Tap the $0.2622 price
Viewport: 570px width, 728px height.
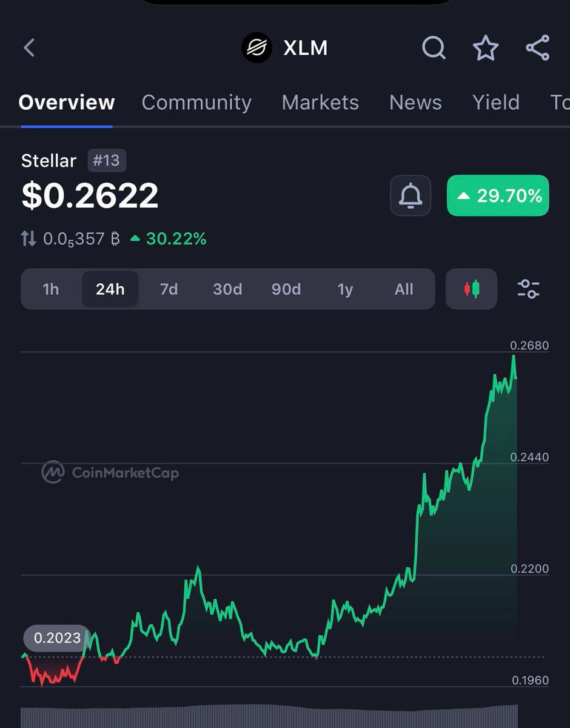click(90, 195)
